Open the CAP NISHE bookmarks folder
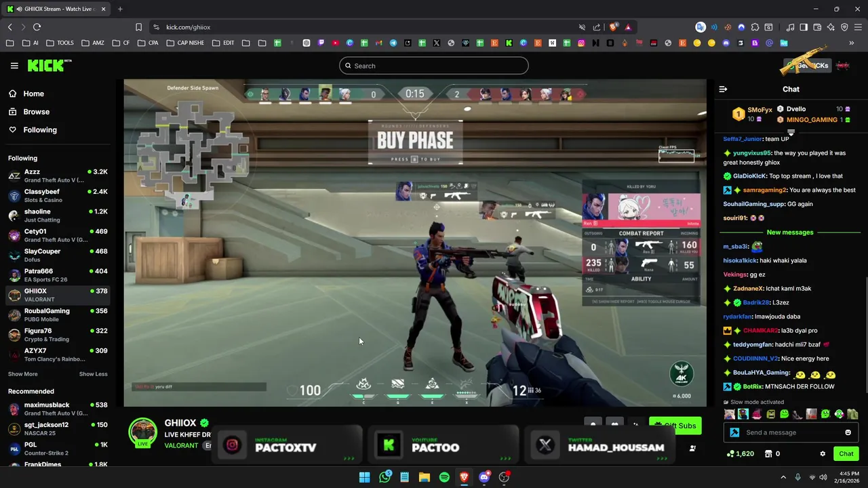The height and width of the screenshot is (488, 868). coord(184,43)
